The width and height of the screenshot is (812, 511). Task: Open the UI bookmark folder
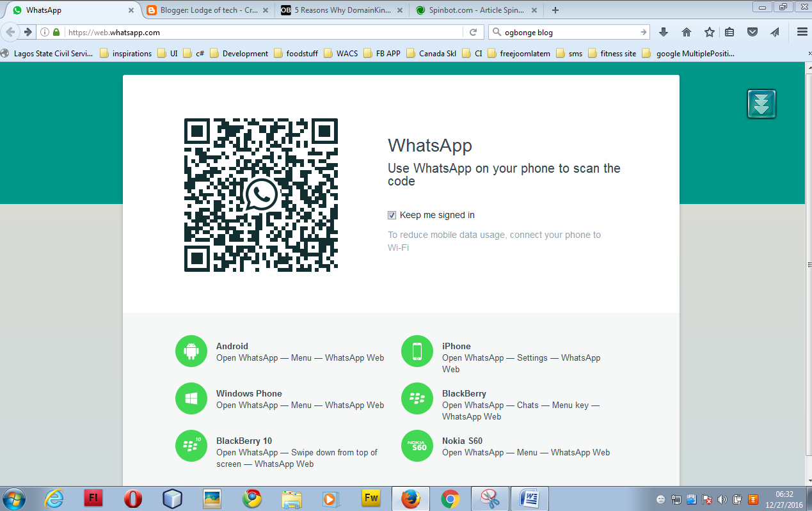(168, 54)
